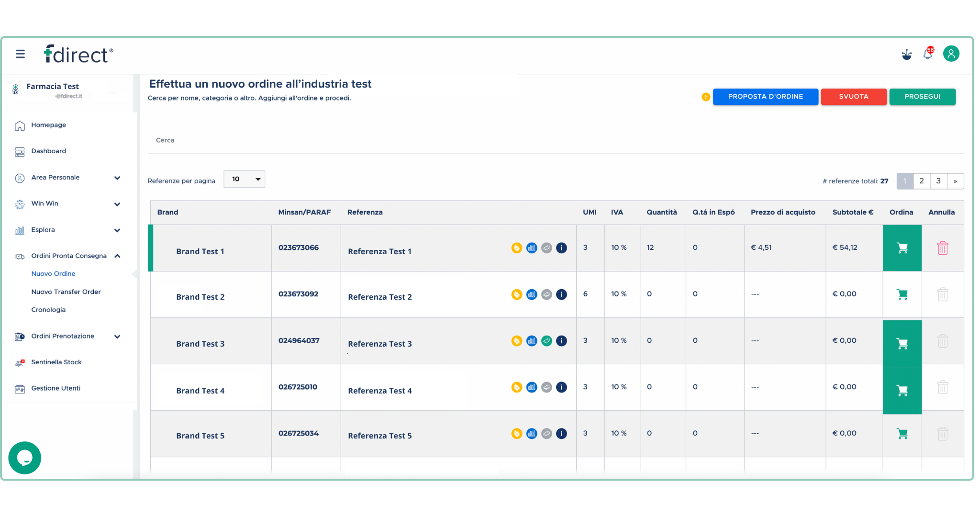980x517 pixels.
Task: Toggle the Ordina cart for Brand Test 5
Action: 902,433
